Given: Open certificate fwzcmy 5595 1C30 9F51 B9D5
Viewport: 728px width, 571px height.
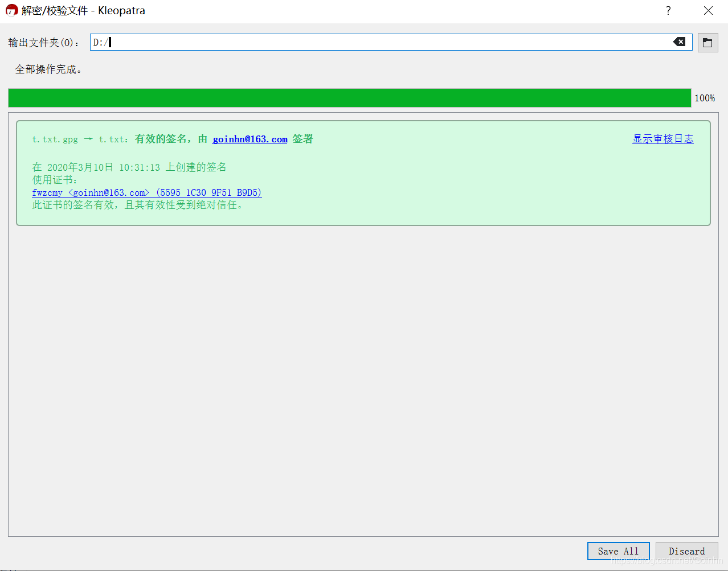Looking at the screenshot, I should click(x=147, y=192).
